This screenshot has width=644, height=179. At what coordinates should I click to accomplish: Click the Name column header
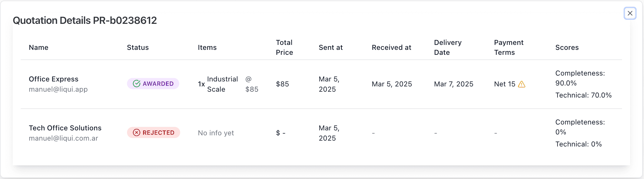(x=39, y=47)
